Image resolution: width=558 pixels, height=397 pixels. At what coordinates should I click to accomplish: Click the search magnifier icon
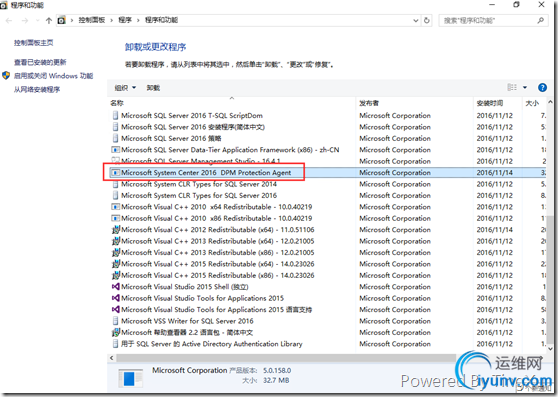coord(541,21)
